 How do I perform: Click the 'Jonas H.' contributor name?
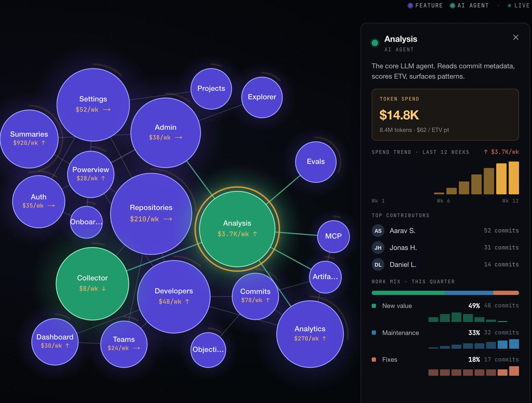click(403, 248)
